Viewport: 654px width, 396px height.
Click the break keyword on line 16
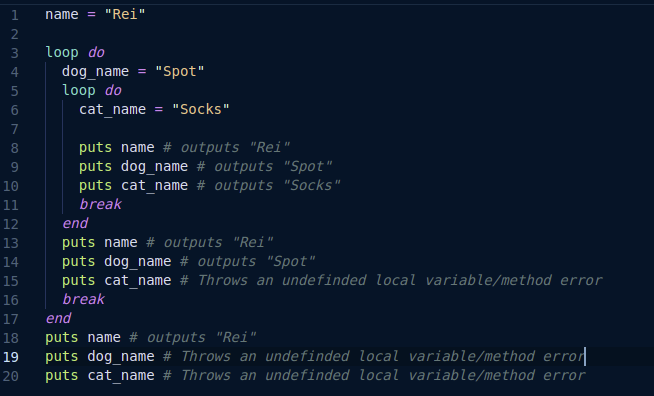(x=83, y=299)
